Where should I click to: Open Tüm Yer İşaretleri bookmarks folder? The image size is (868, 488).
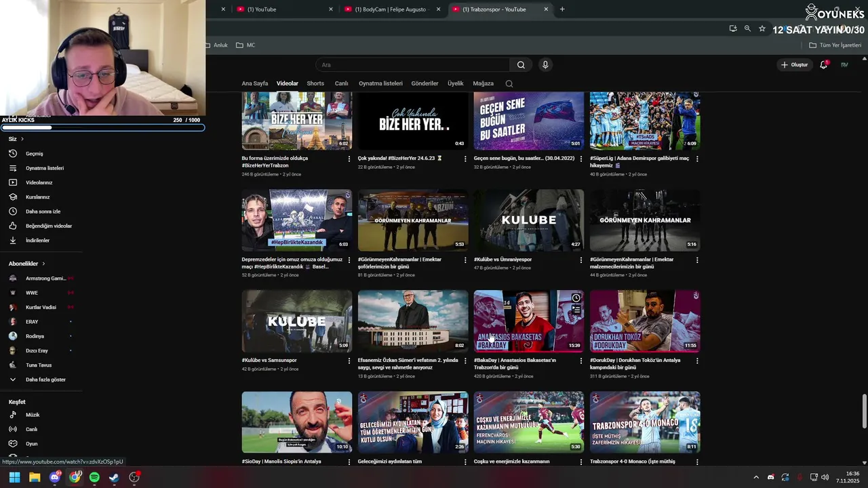[835, 45]
